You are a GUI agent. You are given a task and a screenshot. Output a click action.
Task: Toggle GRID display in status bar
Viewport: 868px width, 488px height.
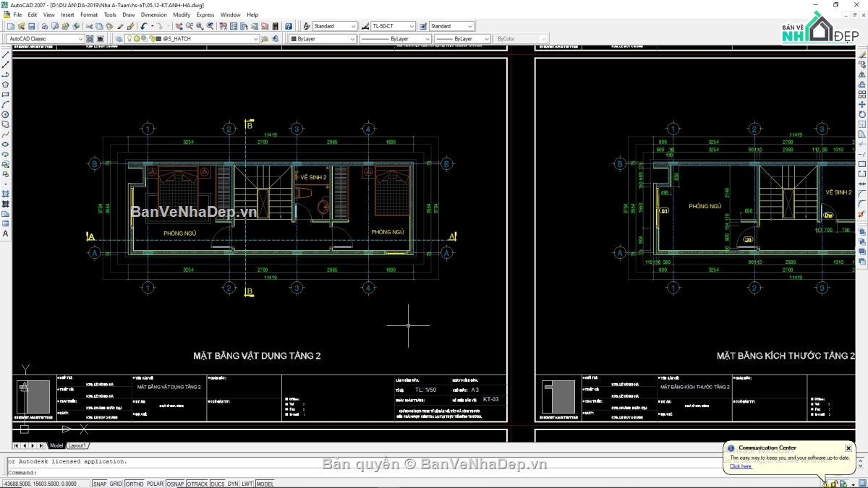(116, 484)
